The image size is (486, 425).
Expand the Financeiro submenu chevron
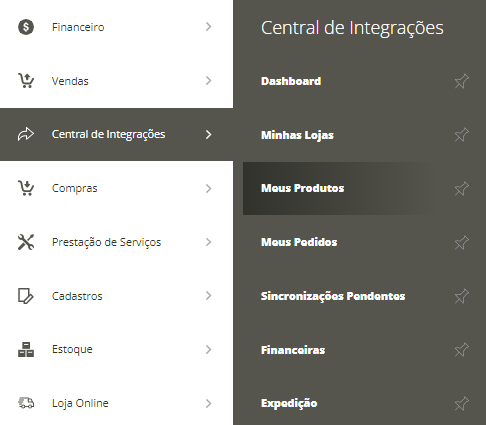(x=209, y=27)
